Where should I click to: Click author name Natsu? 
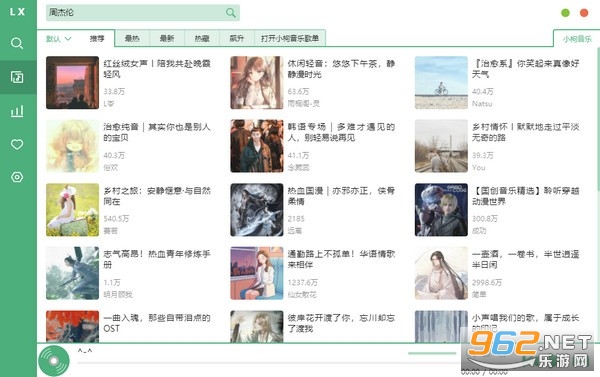click(x=482, y=104)
